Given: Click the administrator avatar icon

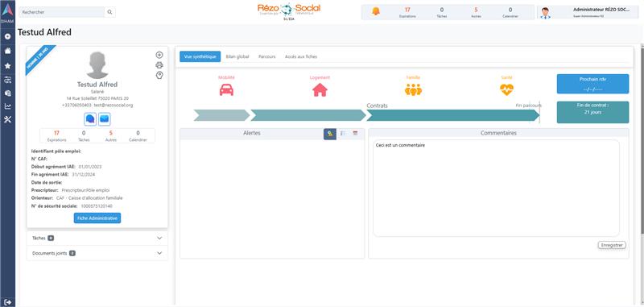Looking at the screenshot, I should point(546,13).
